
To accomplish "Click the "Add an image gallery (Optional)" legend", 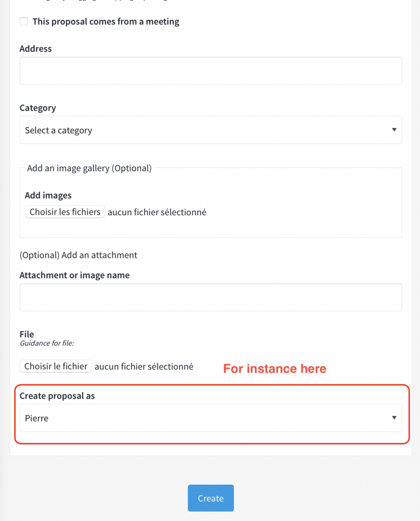I will (89, 168).
